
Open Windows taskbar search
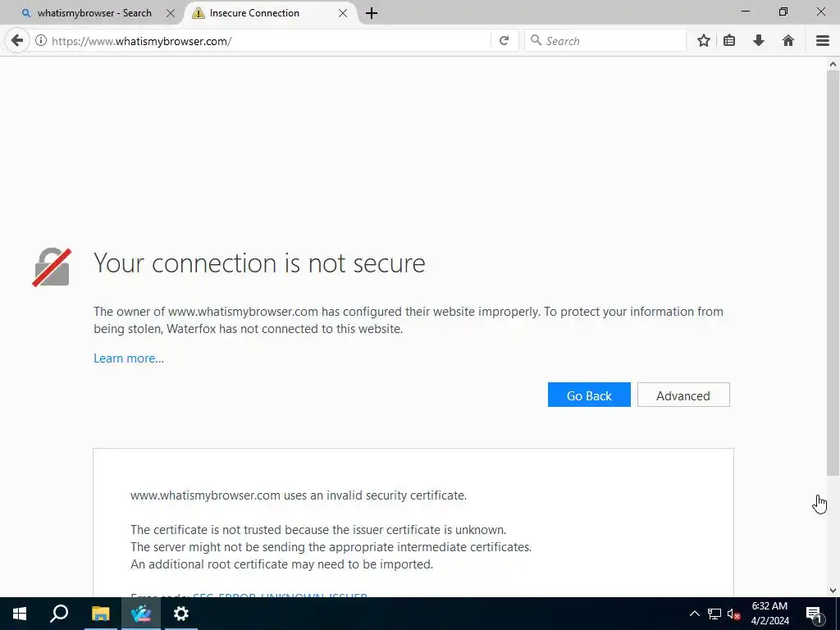pyautogui.click(x=59, y=614)
